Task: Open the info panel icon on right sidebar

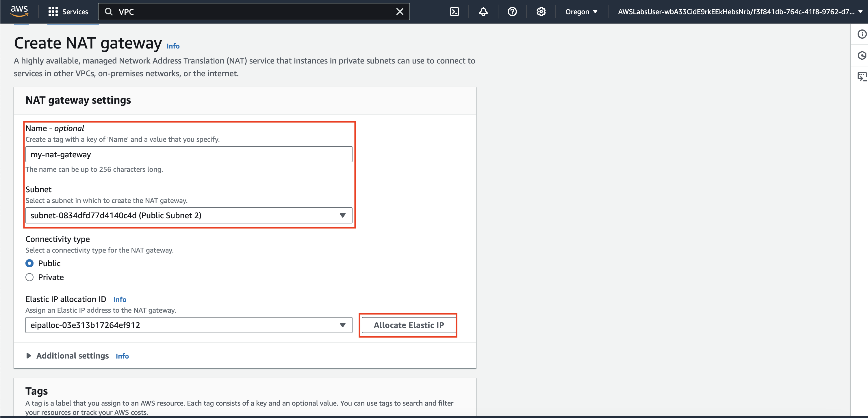Action: 862,34
